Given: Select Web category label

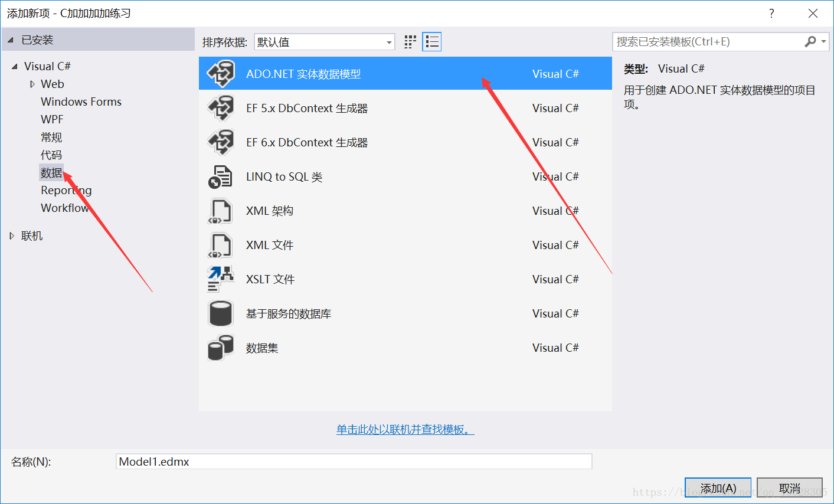Looking at the screenshot, I should (53, 84).
